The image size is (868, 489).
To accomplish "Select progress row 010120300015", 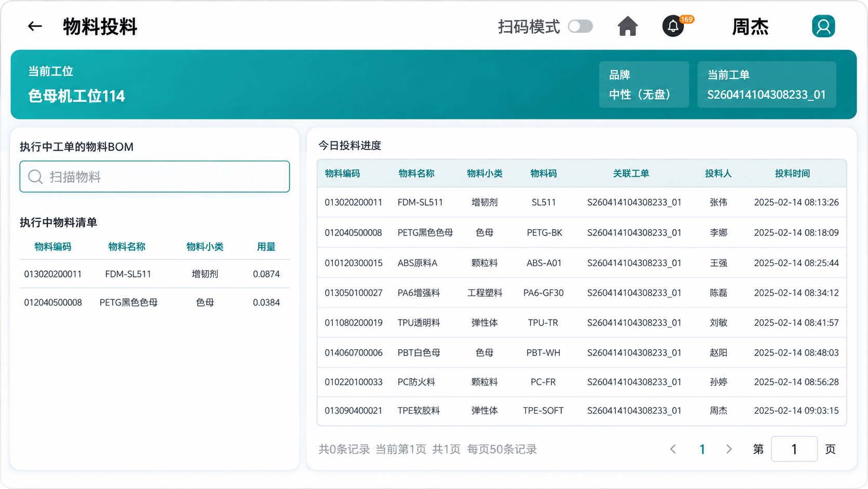I will [x=582, y=263].
